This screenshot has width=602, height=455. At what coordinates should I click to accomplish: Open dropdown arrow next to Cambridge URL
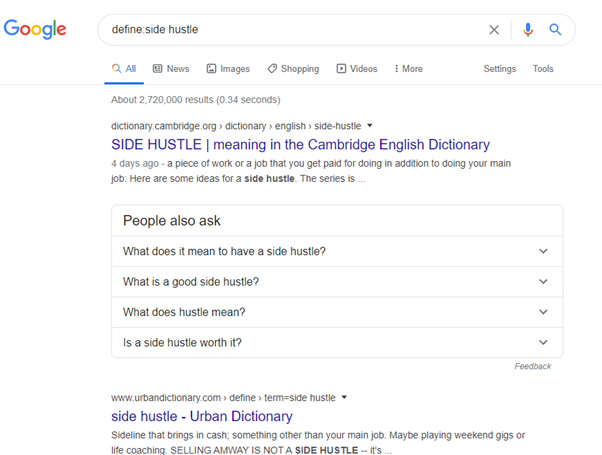point(370,126)
